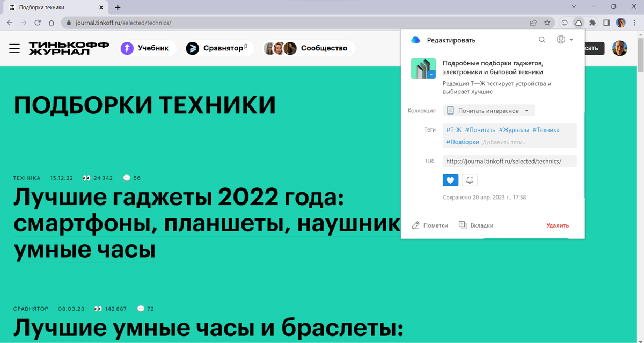Viewport: 644px width, 343px height.
Task: Open the Сообщество section
Action: click(309, 48)
